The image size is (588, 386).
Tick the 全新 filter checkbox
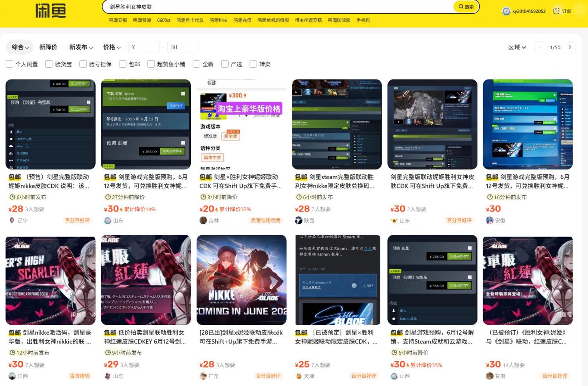pos(197,64)
